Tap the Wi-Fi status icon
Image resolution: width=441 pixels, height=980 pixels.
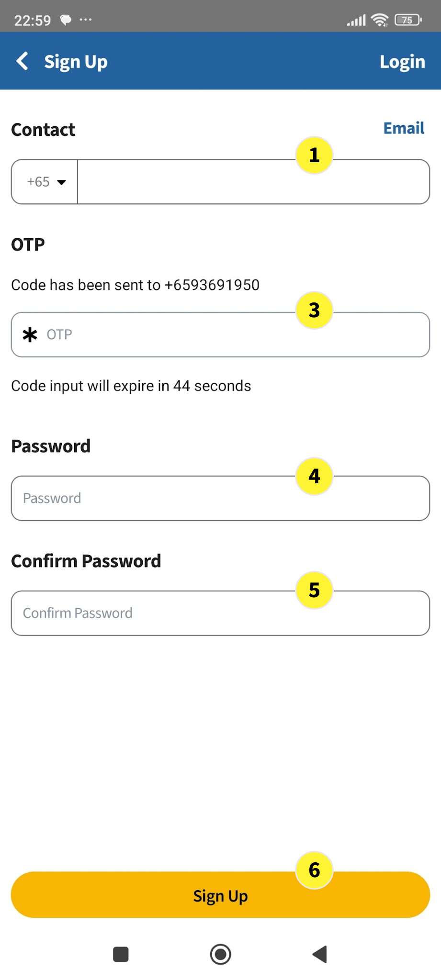380,20
